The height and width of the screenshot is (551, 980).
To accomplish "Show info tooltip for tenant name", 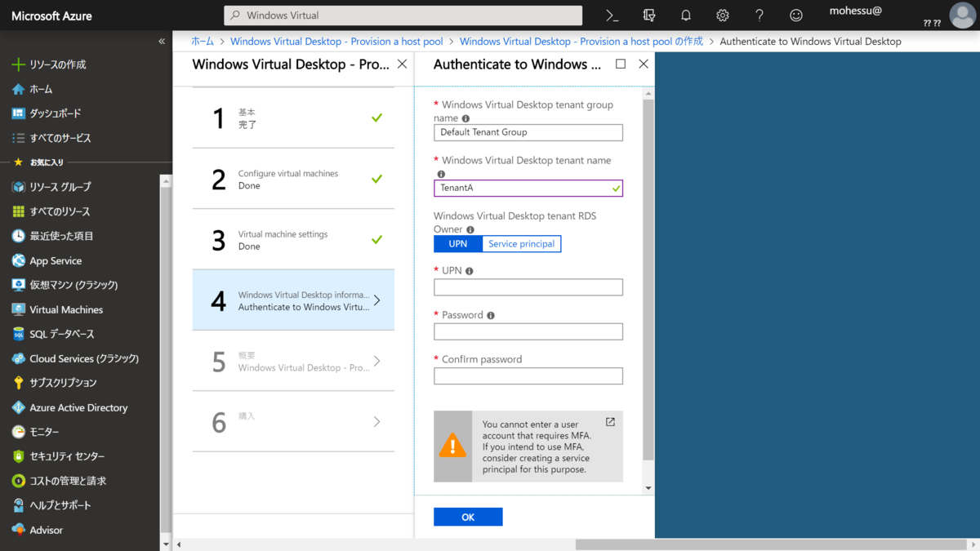I will (x=441, y=174).
